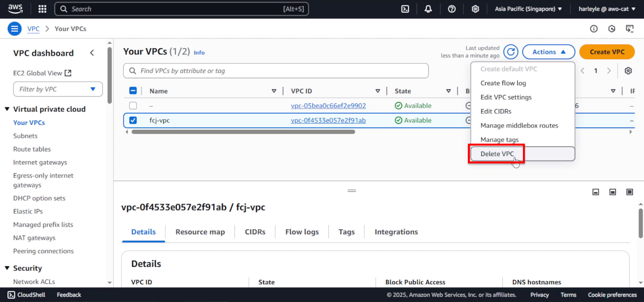The width and height of the screenshot is (644, 302).
Task: Uncheck the fcj-vpc row checkbox
Action: coord(133,120)
